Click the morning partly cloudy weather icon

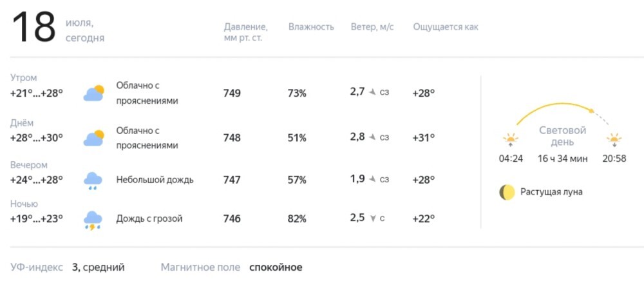click(93, 93)
